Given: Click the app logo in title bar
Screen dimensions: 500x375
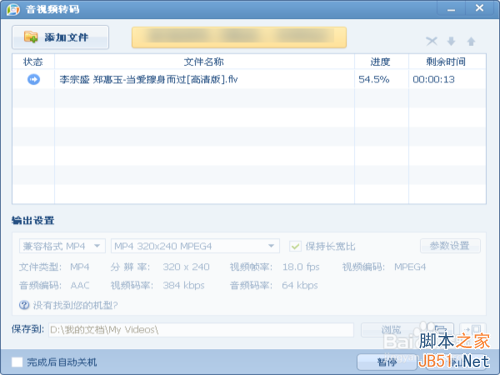Looking at the screenshot, I should pos(13,9).
